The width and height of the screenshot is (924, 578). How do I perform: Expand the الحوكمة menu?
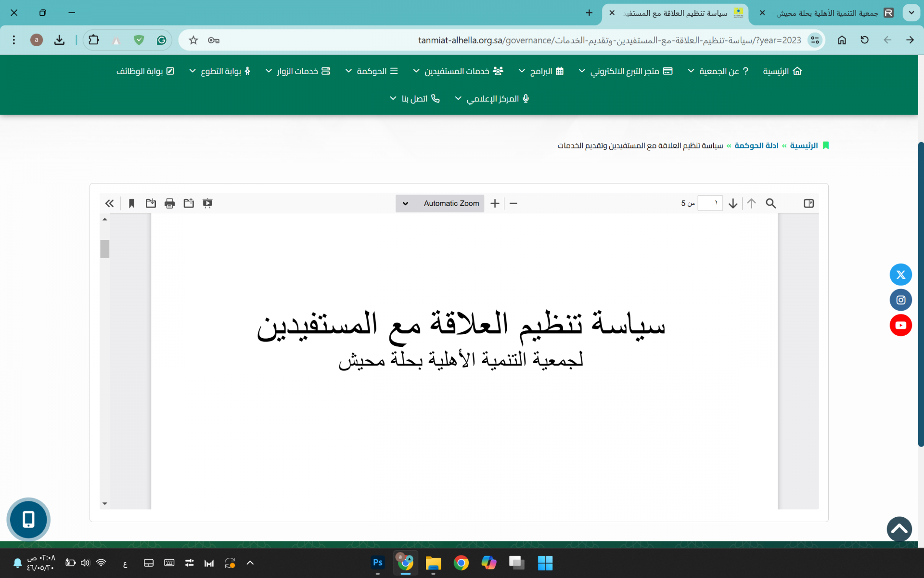[x=372, y=71]
